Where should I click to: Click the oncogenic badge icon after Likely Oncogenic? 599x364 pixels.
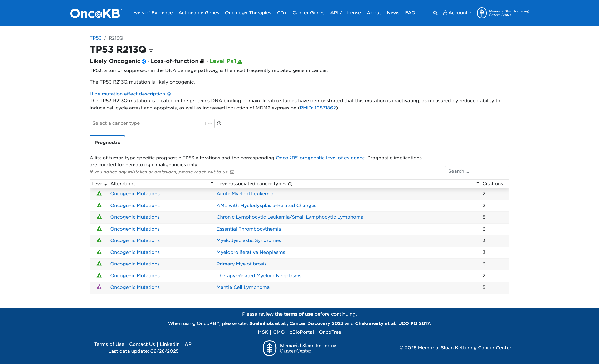144,61
